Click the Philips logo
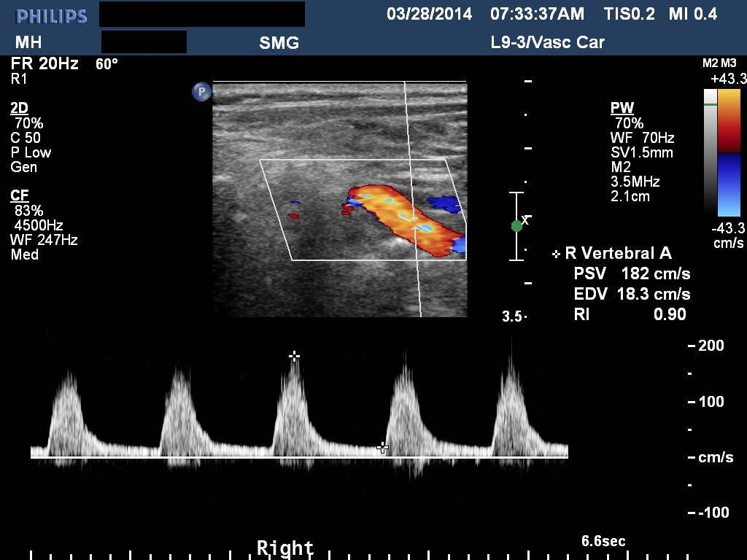 [51, 15]
